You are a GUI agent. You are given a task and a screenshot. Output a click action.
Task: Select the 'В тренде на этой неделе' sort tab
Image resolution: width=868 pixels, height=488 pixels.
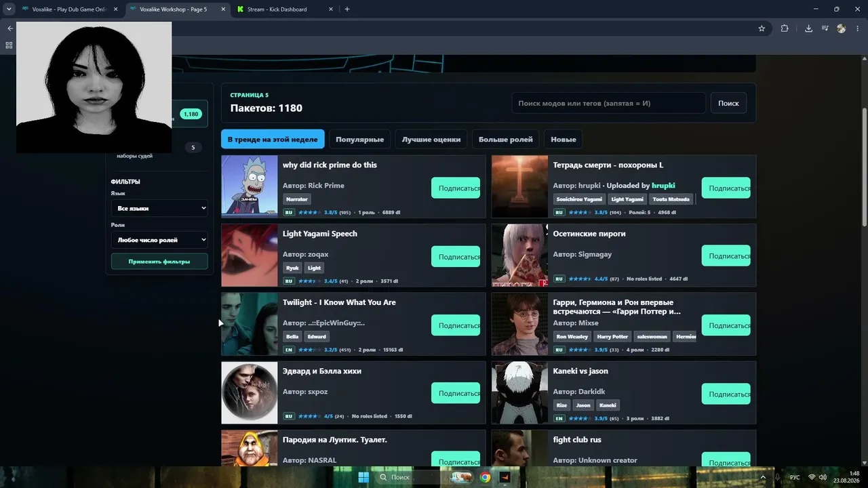pyautogui.click(x=273, y=139)
